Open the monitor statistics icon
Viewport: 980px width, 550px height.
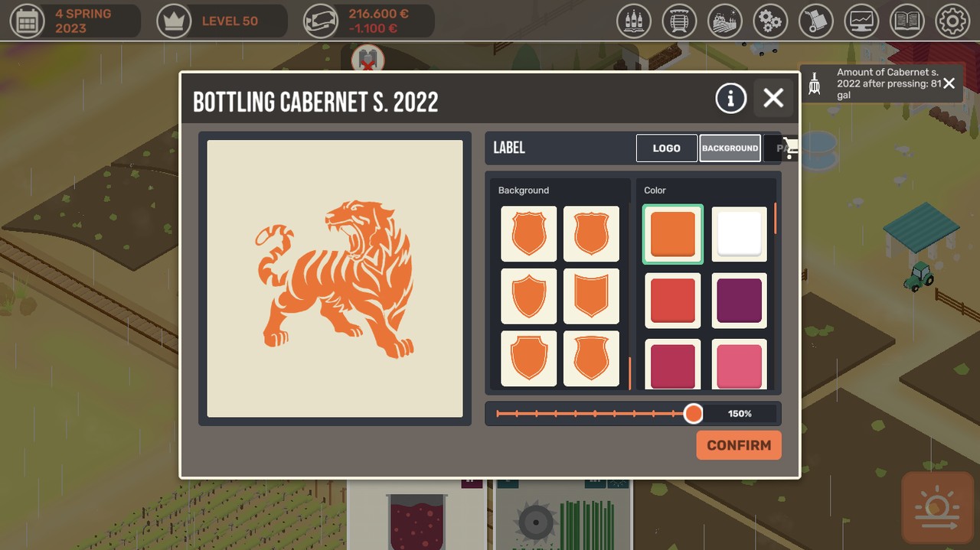tap(861, 21)
